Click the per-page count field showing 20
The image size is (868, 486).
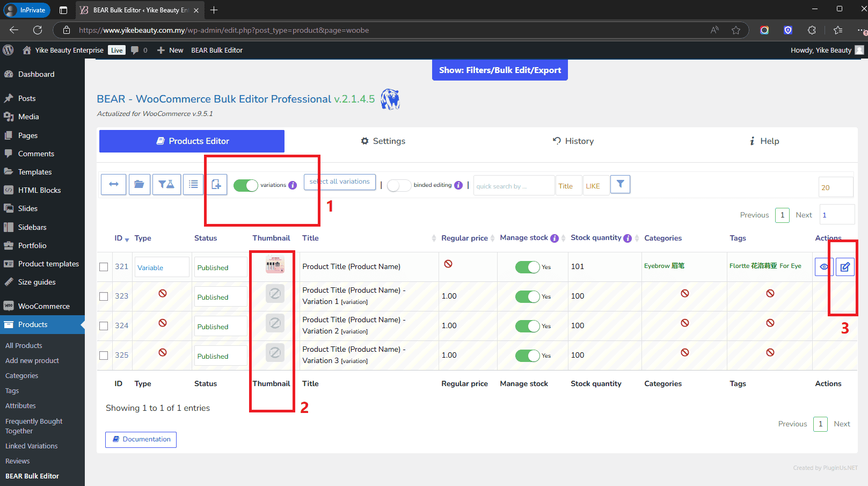[836, 187]
